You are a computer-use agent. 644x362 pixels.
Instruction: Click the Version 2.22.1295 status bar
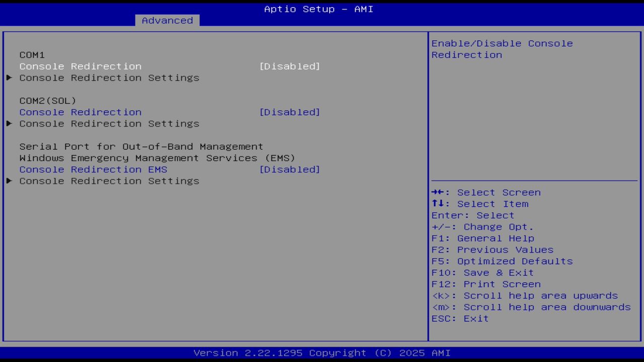321,352
